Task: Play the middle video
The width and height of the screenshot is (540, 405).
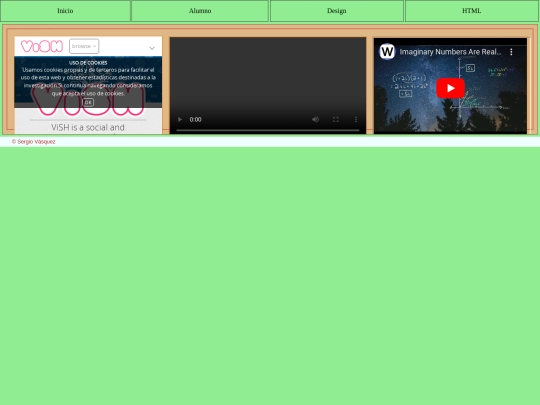Action: 180,120
